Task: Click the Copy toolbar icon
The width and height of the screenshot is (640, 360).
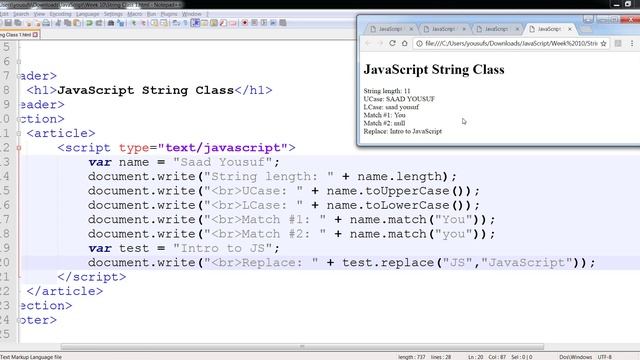Action: 67,23
